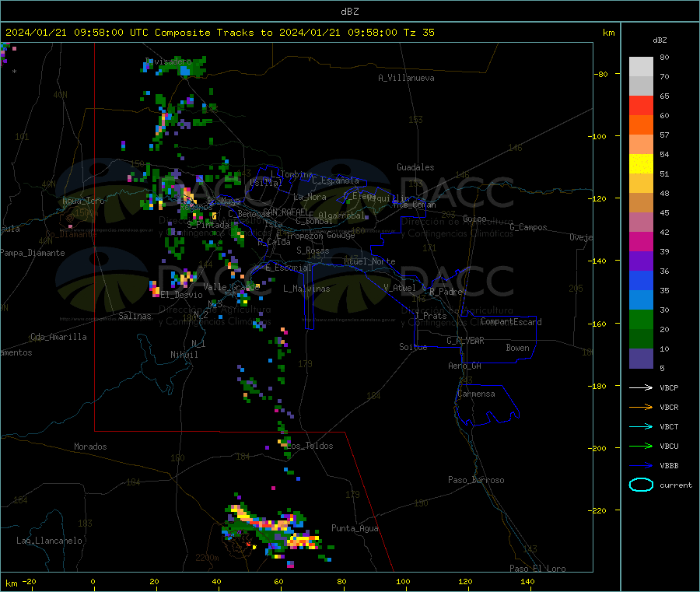Select the light blue swatch between 35 and 30

click(641, 300)
